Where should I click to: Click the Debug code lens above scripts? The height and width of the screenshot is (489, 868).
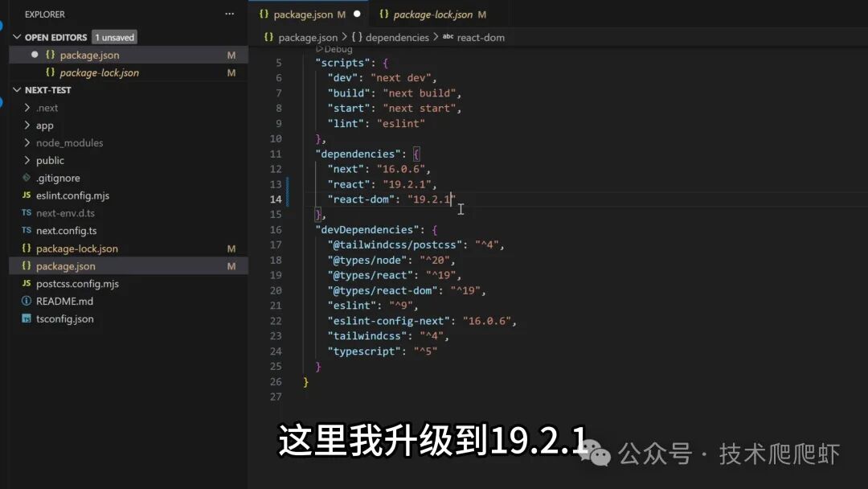[336, 48]
